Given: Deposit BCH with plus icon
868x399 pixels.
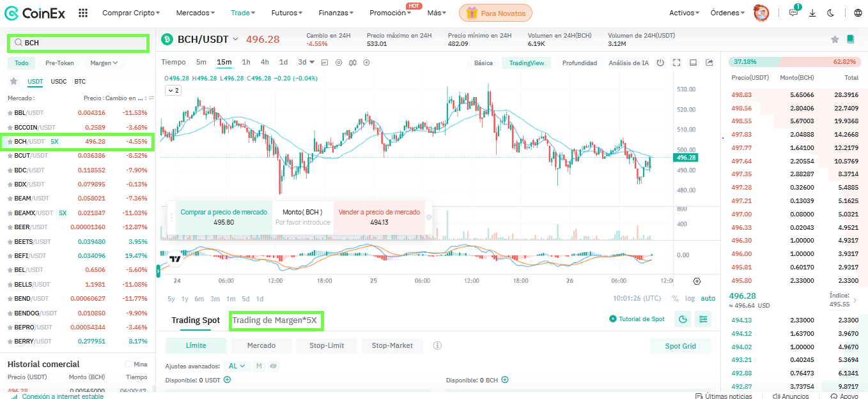Looking at the screenshot, I should [505, 380].
